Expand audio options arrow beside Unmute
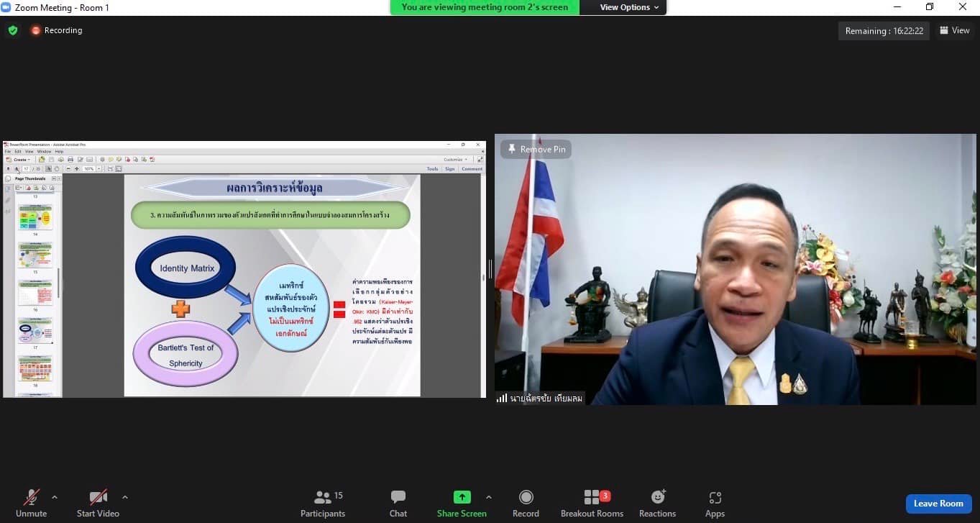The image size is (980, 523). (x=55, y=497)
